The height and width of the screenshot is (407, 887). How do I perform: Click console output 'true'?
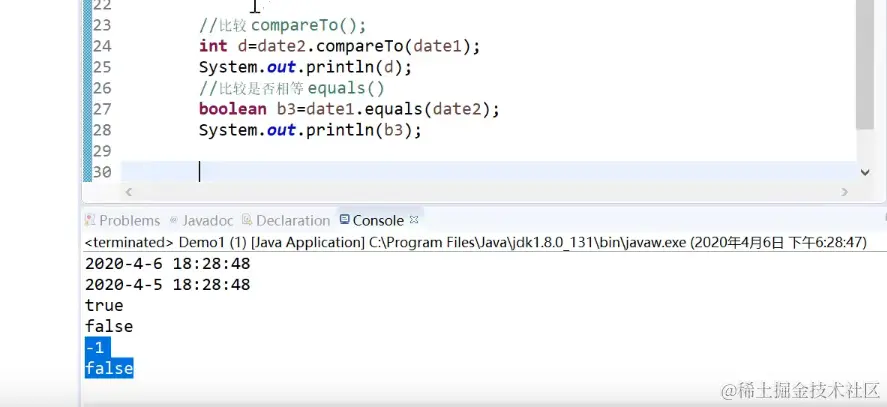[x=104, y=306]
